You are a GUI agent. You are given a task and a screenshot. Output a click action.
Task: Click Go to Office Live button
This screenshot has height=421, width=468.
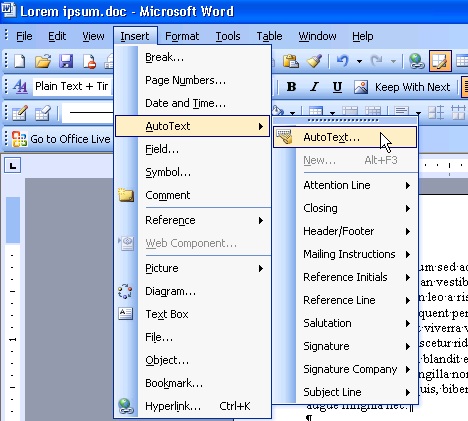click(x=61, y=139)
